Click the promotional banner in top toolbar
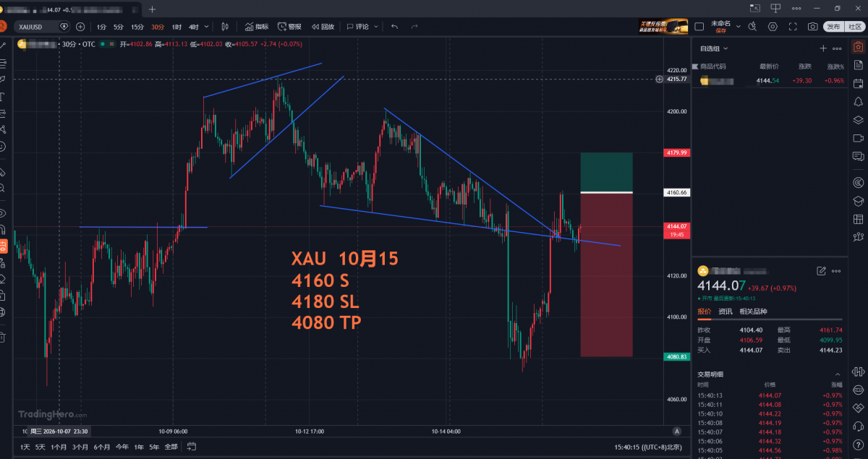 click(x=662, y=27)
